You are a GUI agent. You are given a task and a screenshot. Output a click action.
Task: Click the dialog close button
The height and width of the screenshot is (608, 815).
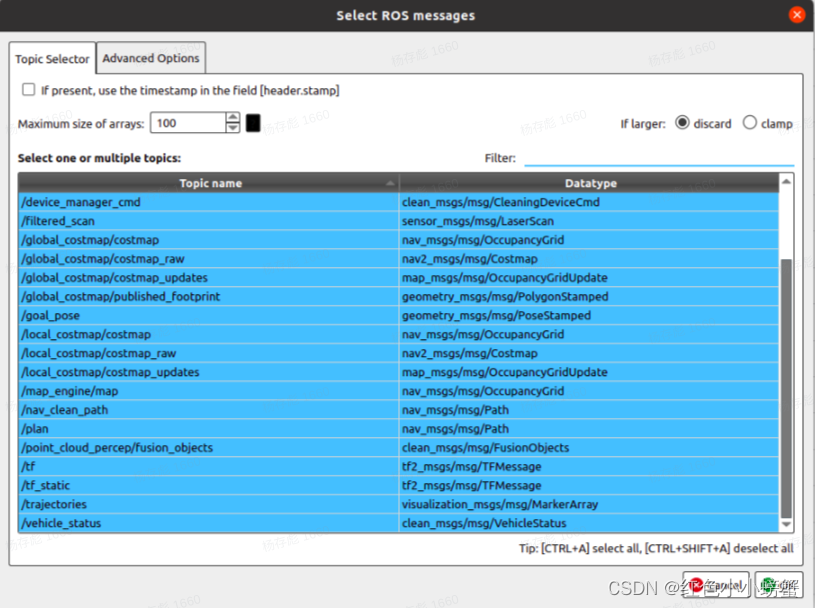[797, 14]
